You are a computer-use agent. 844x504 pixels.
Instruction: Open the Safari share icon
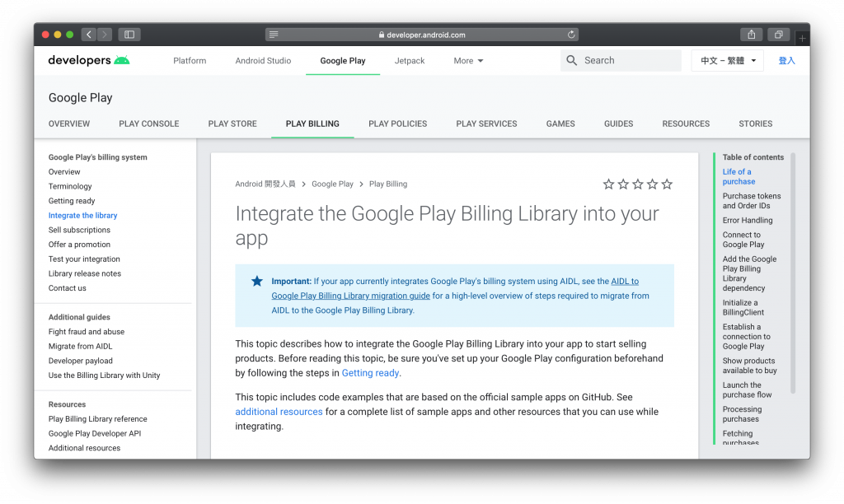tap(752, 35)
